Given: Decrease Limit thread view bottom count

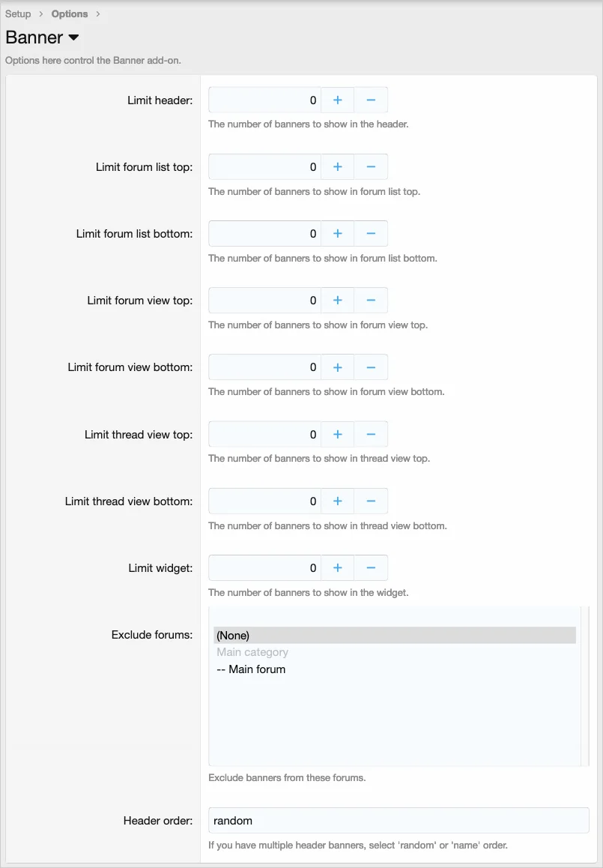Looking at the screenshot, I should click(x=371, y=501).
